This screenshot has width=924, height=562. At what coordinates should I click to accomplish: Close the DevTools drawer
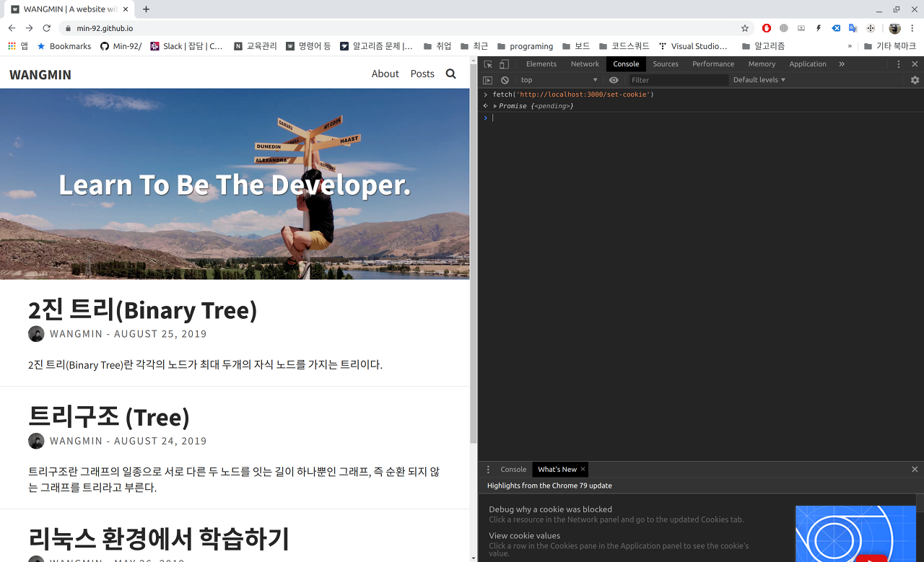click(915, 470)
